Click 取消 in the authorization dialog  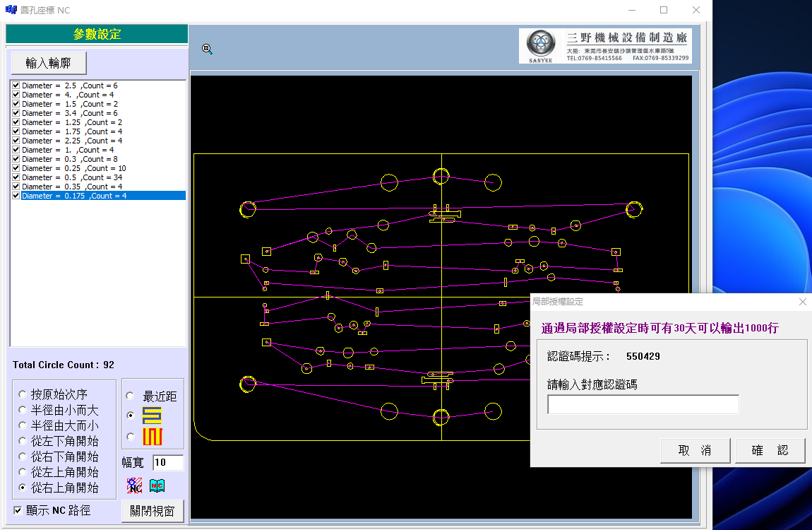(695, 450)
